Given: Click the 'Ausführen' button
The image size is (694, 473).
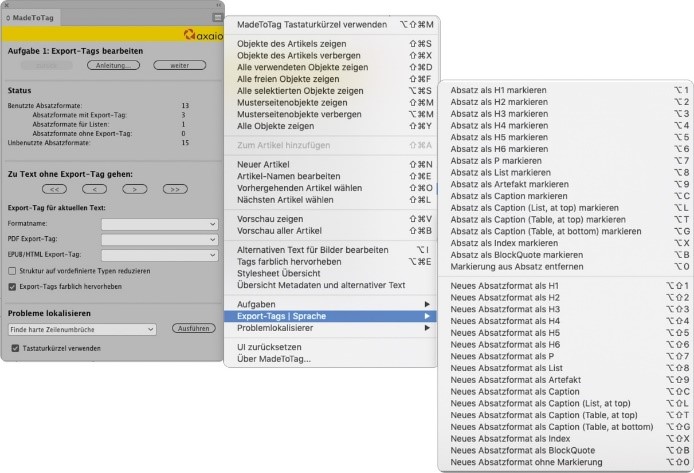Looking at the screenshot, I should (x=194, y=328).
